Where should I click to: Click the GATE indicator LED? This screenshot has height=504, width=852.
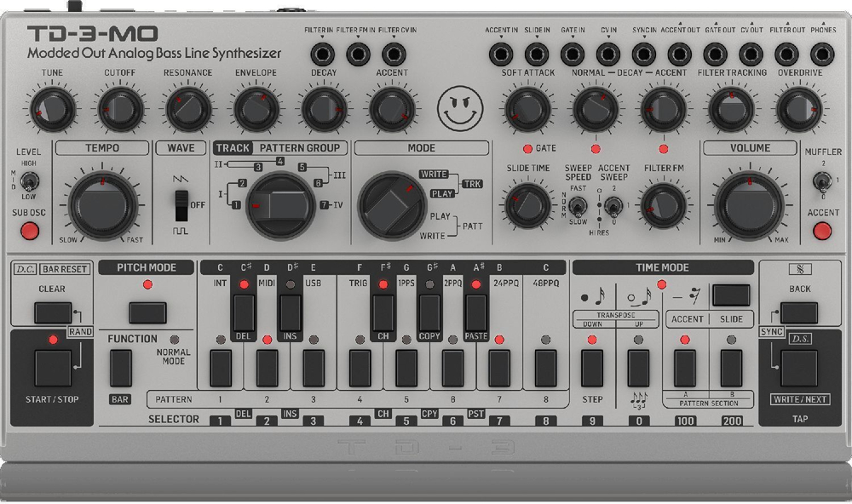pyautogui.click(x=527, y=148)
